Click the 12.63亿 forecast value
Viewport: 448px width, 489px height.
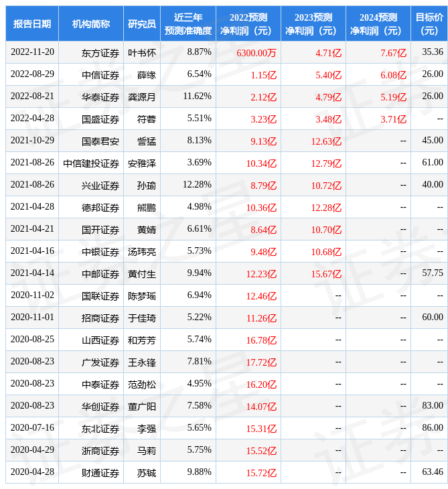pyautogui.click(x=326, y=141)
